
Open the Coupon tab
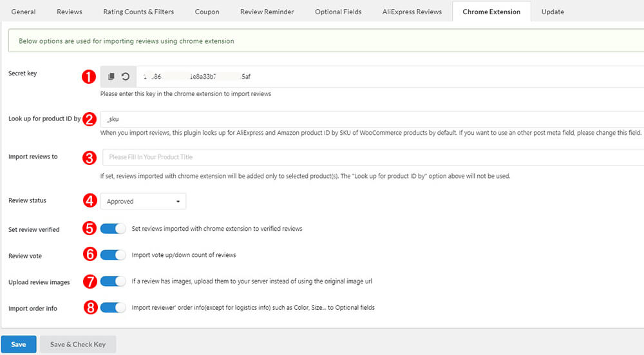tap(207, 12)
